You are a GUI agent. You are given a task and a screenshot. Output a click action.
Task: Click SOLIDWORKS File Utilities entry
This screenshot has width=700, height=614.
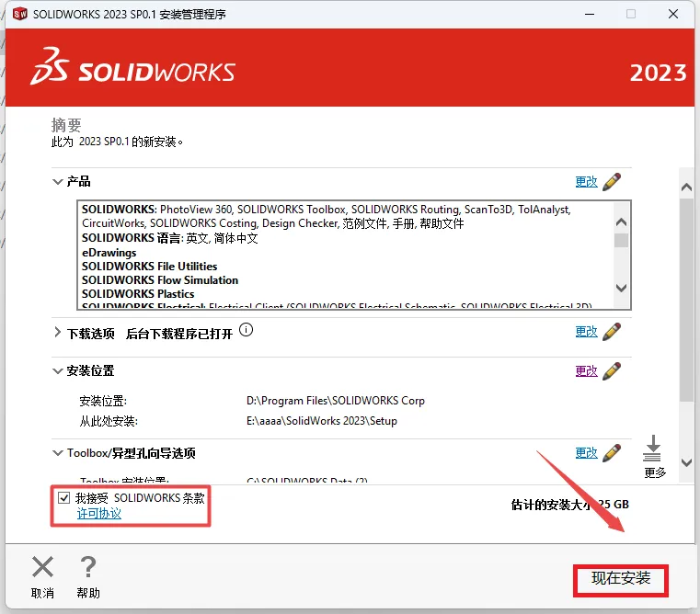[150, 267]
